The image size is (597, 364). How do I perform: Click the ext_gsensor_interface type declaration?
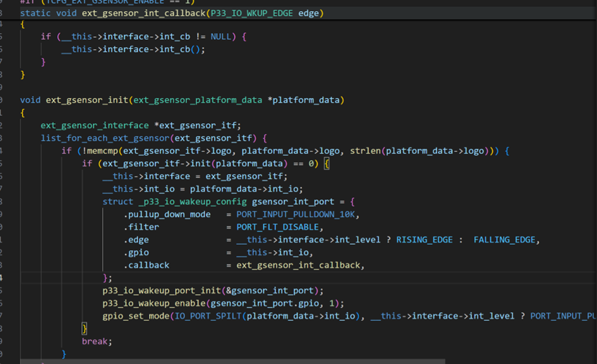95,125
